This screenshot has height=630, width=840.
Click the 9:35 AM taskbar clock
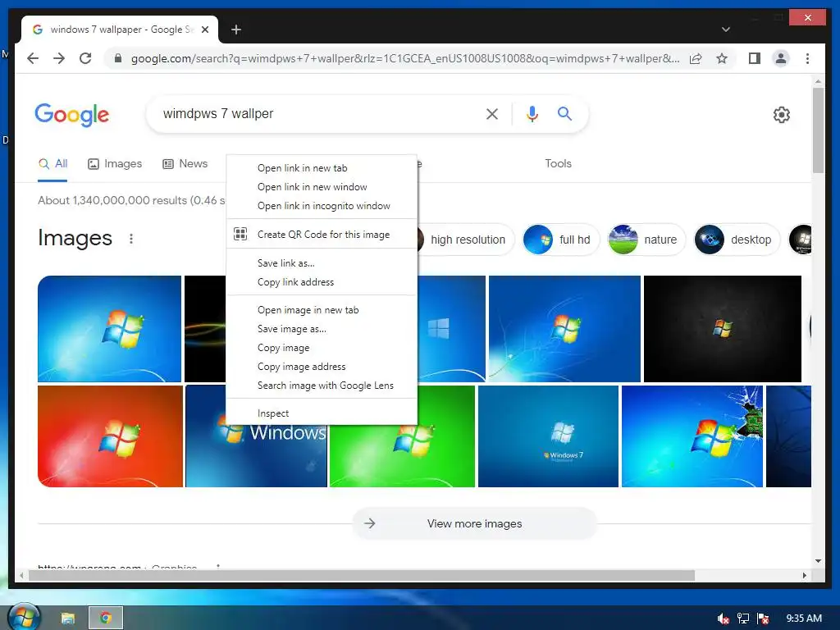(804, 619)
